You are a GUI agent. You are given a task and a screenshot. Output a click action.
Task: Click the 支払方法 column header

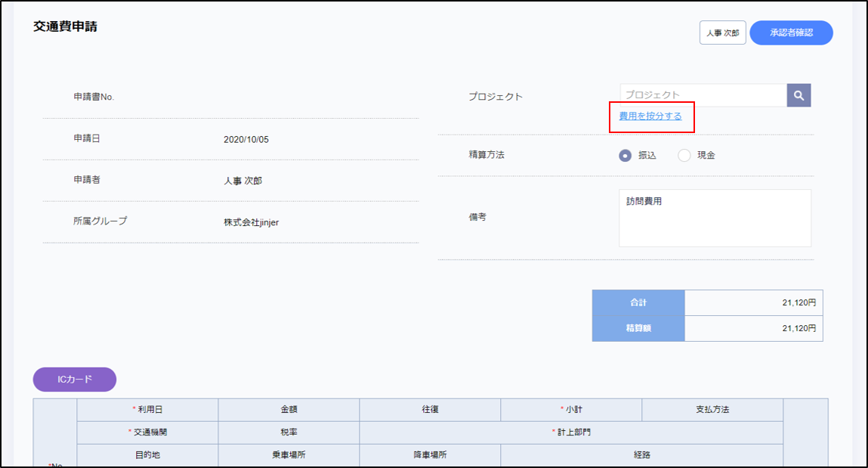coord(712,410)
